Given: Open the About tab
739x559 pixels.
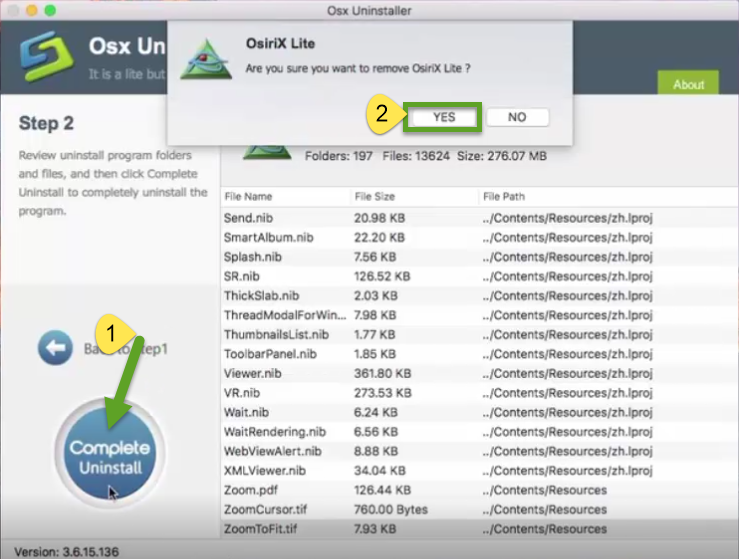Looking at the screenshot, I should coord(688,84).
